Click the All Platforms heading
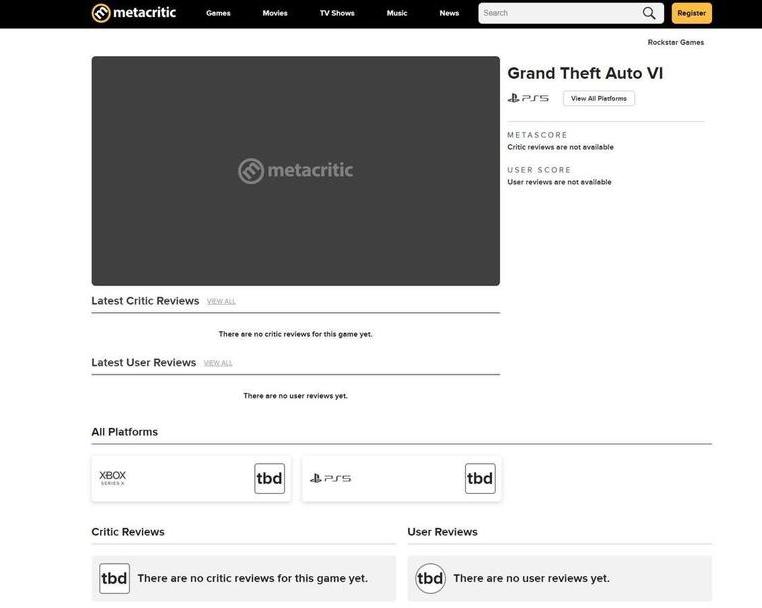This screenshot has width=762, height=608. coord(124,432)
